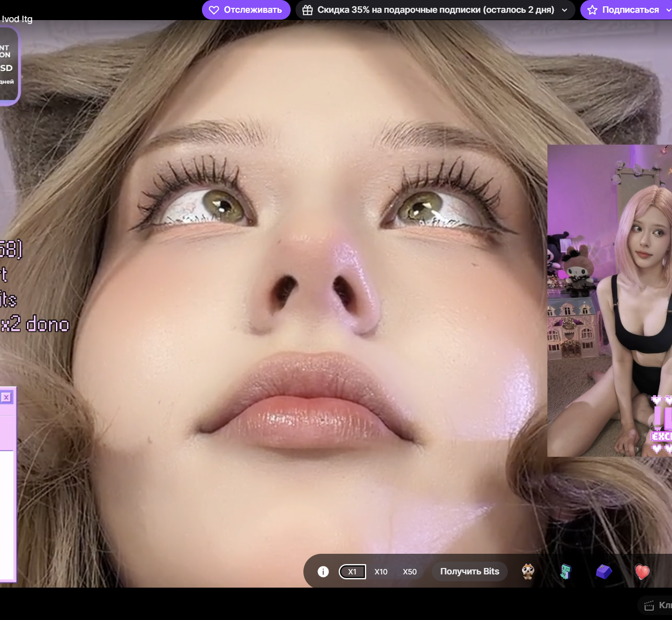Select the X50 Bits multiplier
This screenshot has width=672, height=620.
(x=410, y=571)
